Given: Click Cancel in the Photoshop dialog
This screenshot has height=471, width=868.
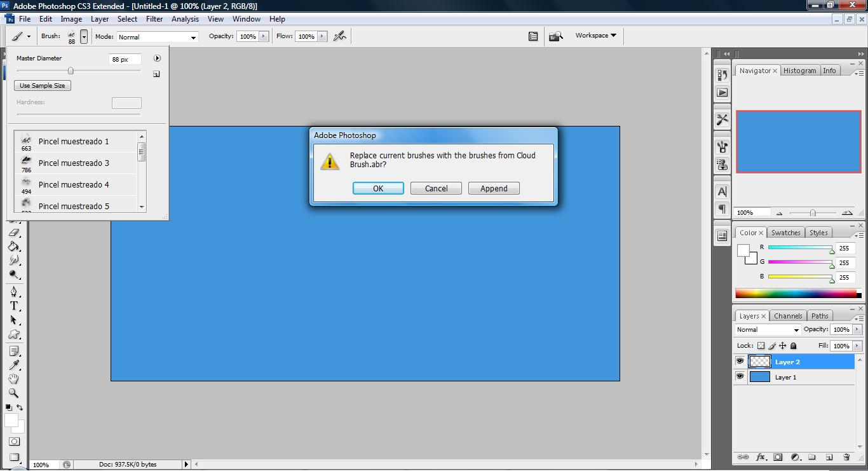Looking at the screenshot, I should pyautogui.click(x=436, y=188).
